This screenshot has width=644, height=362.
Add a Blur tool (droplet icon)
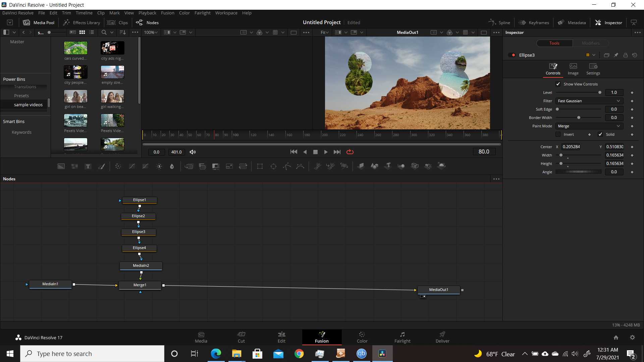pos(172,166)
